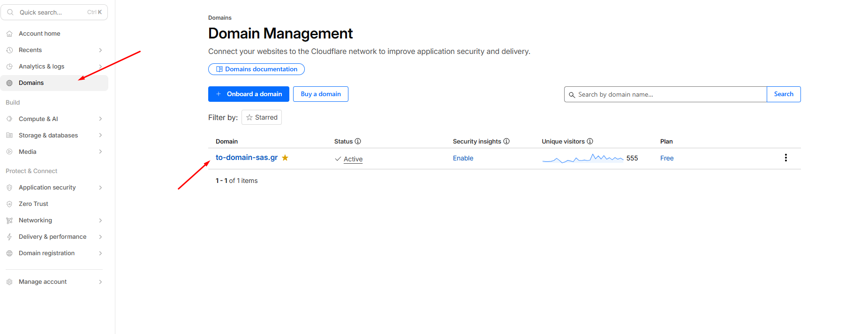This screenshot has width=868, height=334.
Task: Click the Security insights info icon
Action: 506,141
